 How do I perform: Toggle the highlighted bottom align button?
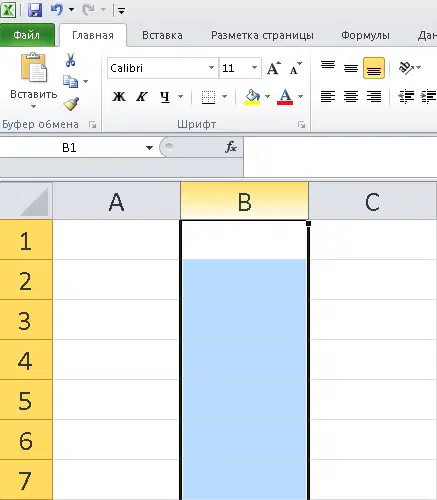374,68
